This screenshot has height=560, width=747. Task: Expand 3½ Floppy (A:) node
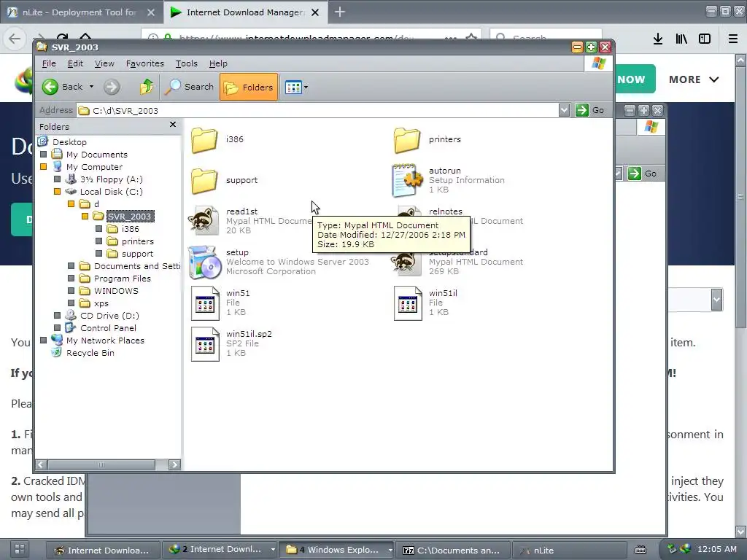pyautogui.click(x=57, y=179)
